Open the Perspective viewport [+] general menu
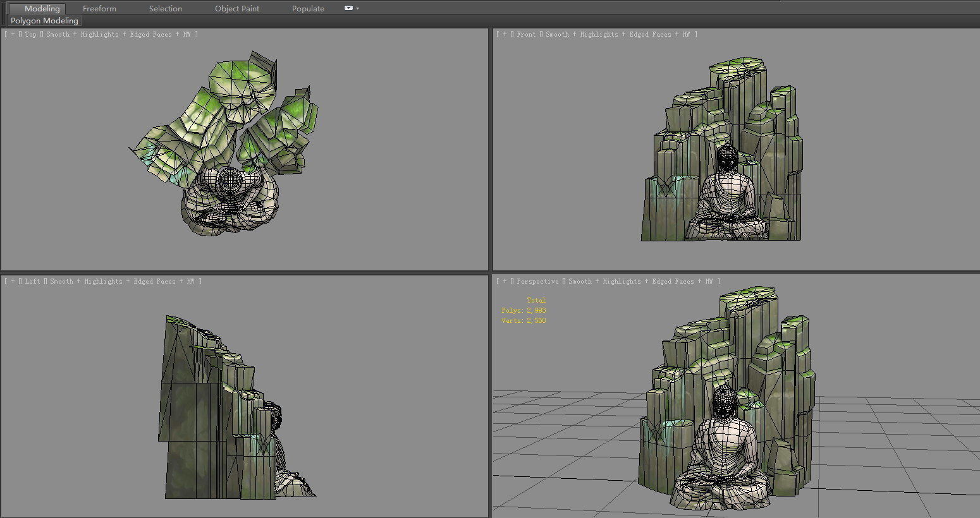 coord(505,281)
